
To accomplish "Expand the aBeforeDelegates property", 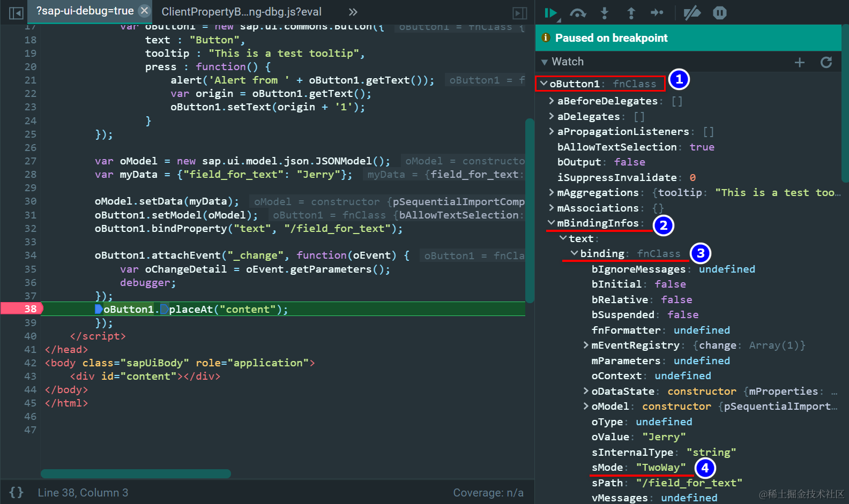I will pyautogui.click(x=552, y=101).
